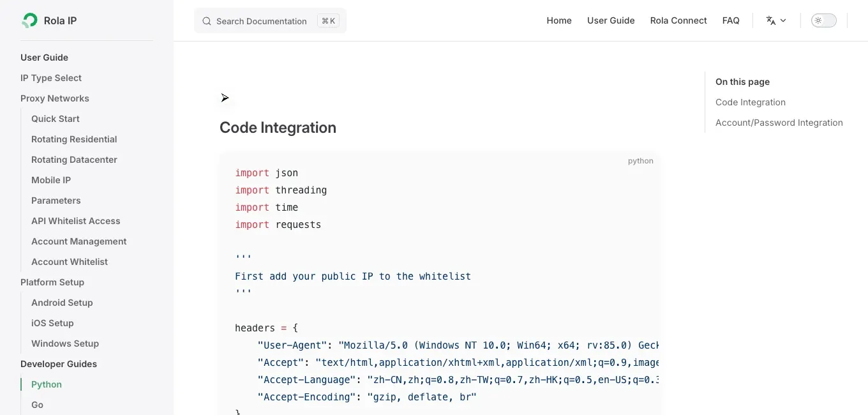This screenshot has height=415, width=868.
Task: Open the Go developer guide
Action: (37, 405)
